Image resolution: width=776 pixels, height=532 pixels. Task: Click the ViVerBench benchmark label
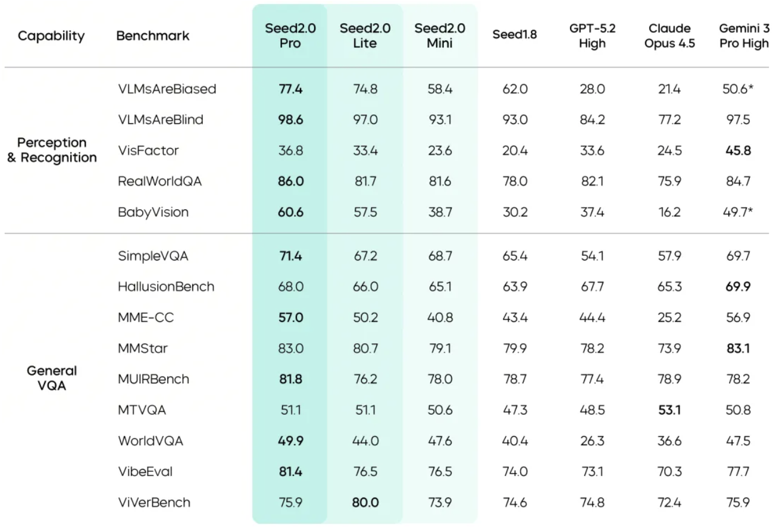[154, 502]
